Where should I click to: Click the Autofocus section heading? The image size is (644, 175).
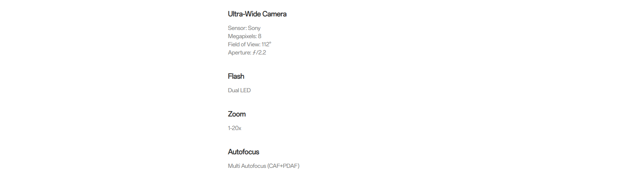(x=243, y=152)
